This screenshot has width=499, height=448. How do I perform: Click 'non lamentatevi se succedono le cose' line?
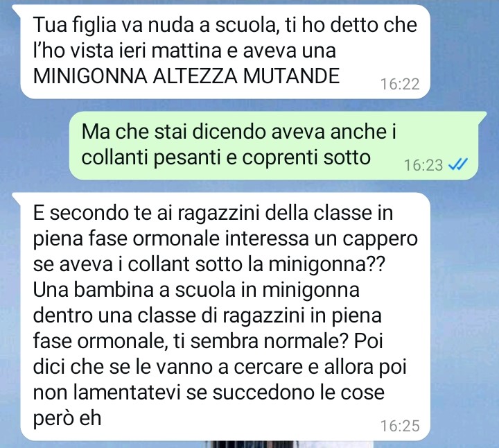[209, 393]
